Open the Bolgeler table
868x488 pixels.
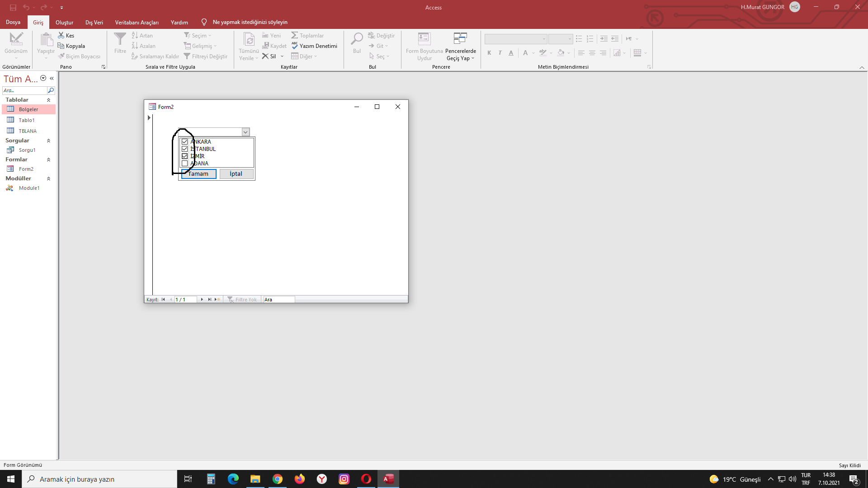click(x=28, y=109)
